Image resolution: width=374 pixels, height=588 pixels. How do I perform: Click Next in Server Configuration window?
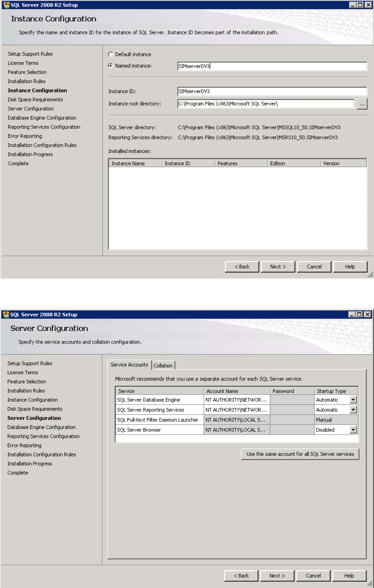277,576
